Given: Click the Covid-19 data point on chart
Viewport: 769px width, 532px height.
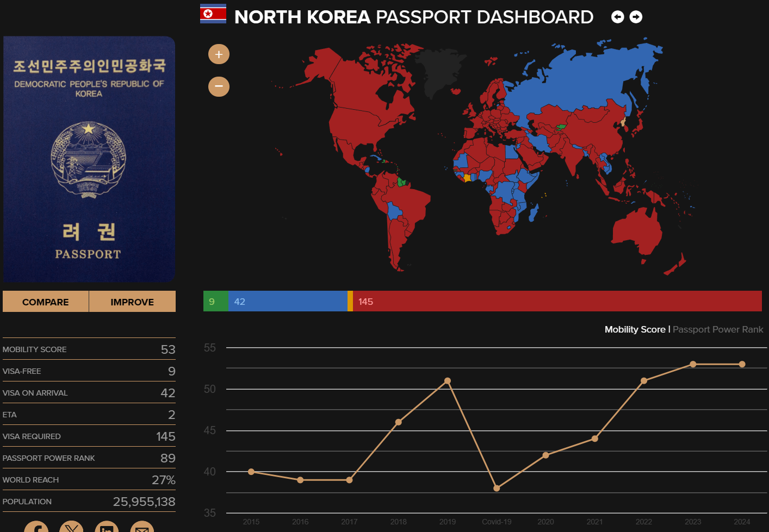Looking at the screenshot, I should point(497,488).
